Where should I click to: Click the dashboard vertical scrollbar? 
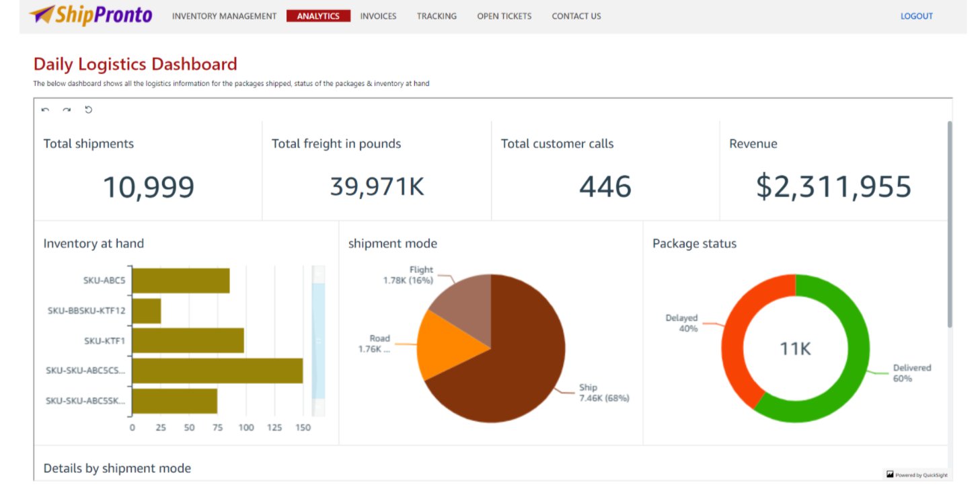tap(950, 225)
